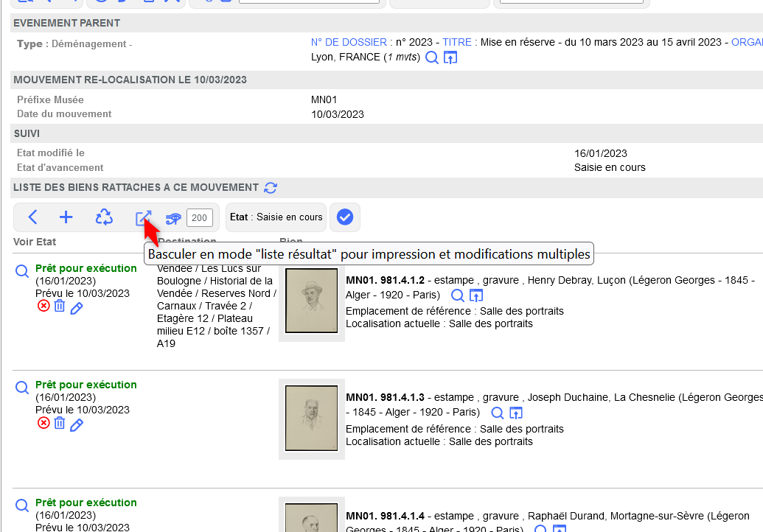Click the N° DE DOSSIER label link
763x532 pixels.
click(349, 42)
